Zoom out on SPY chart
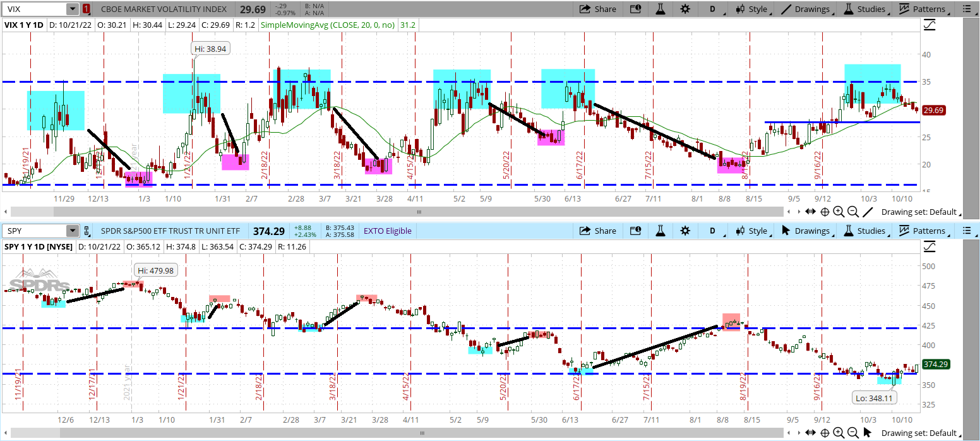 (853, 433)
